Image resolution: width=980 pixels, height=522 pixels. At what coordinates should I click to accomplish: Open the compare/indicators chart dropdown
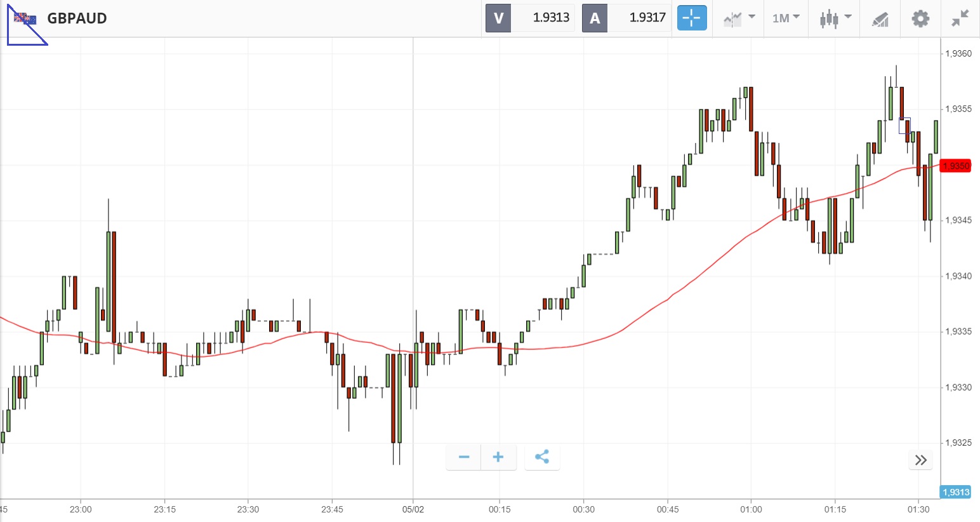click(x=739, y=18)
